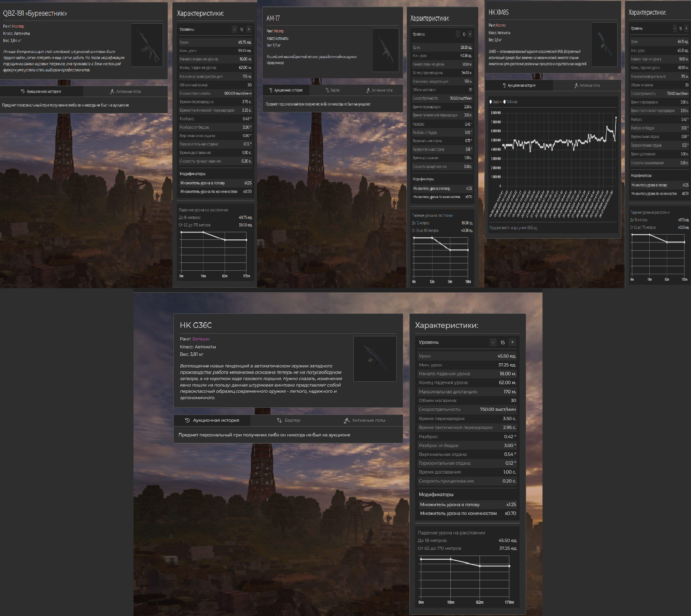Image resolution: width=691 pixels, height=616 pixels.
Task: Click 'Скорострельность: 800.00 выст/мин' row in QBZ-191 stats
Action: point(215,93)
